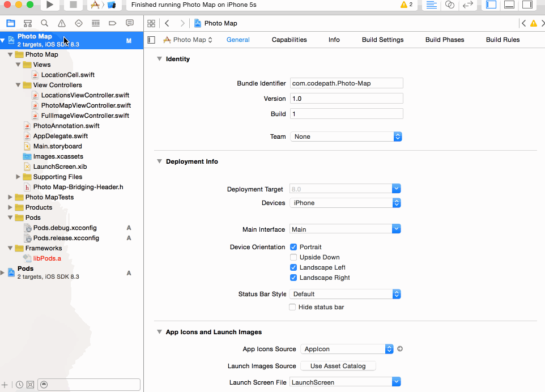Open the Breakpoint navigator
The image size is (545, 392).
pyautogui.click(x=112, y=23)
